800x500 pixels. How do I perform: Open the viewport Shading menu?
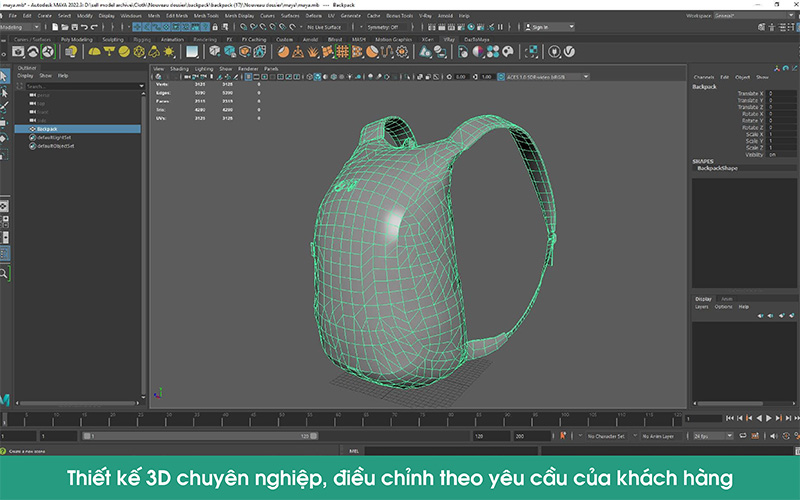(179, 69)
